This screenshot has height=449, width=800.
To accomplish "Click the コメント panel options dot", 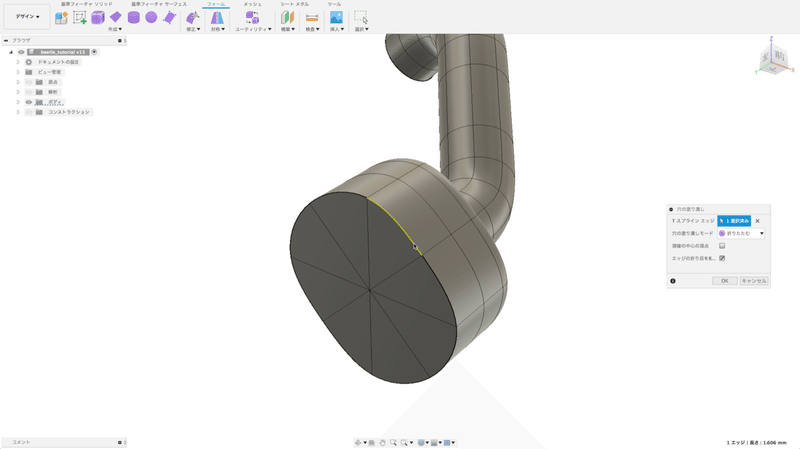I will pyautogui.click(x=119, y=442).
